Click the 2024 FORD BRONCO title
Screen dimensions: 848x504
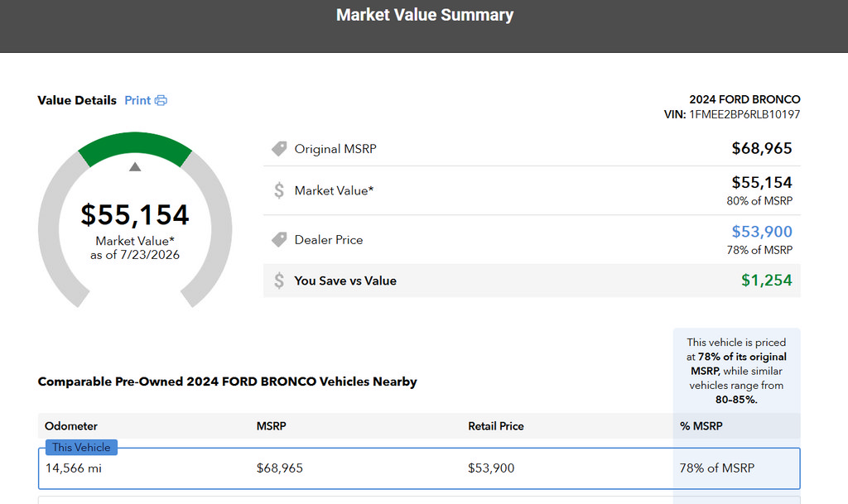[x=744, y=99]
